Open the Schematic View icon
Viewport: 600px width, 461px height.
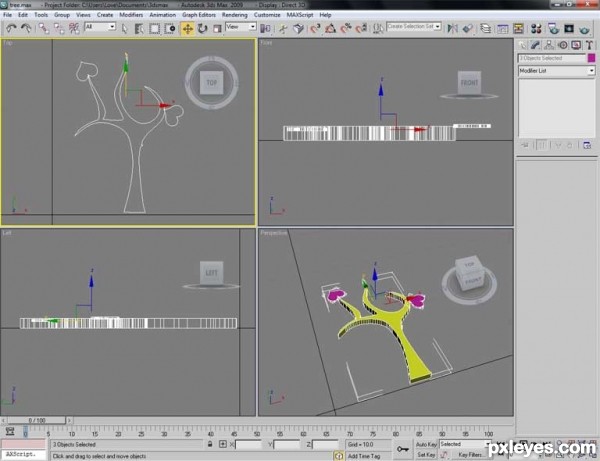(518, 29)
